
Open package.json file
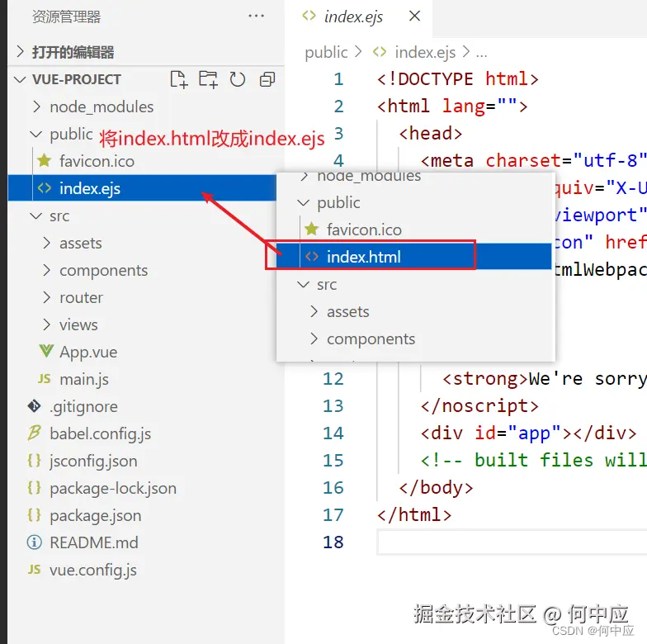click(96, 515)
